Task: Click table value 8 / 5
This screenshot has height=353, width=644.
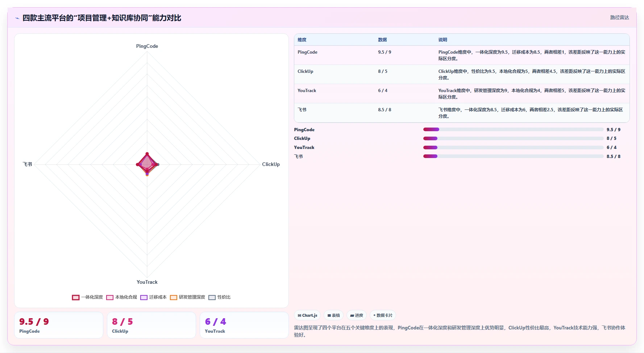Action: click(383, 71)
